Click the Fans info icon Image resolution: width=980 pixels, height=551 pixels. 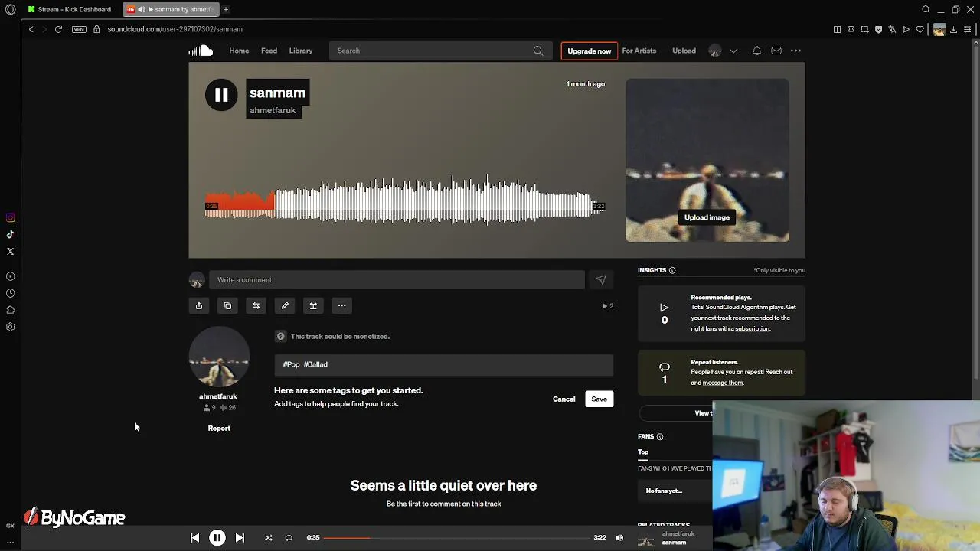coord(660,436)
